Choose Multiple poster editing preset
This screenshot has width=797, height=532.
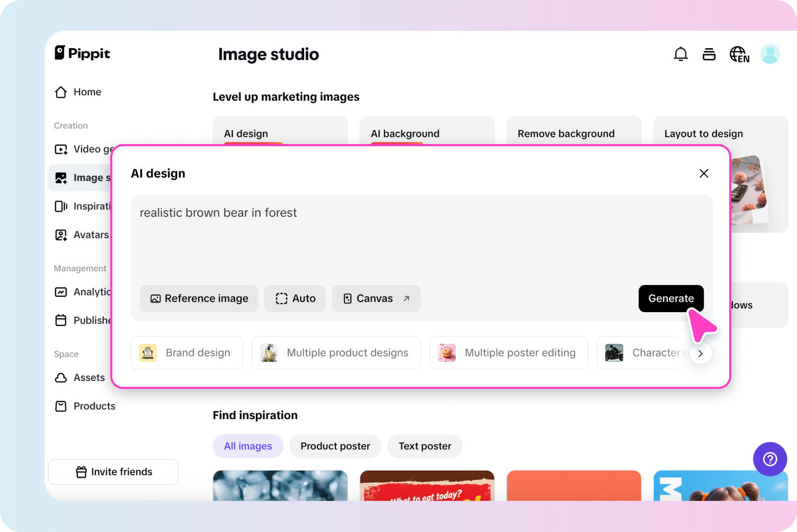[509, 353]
